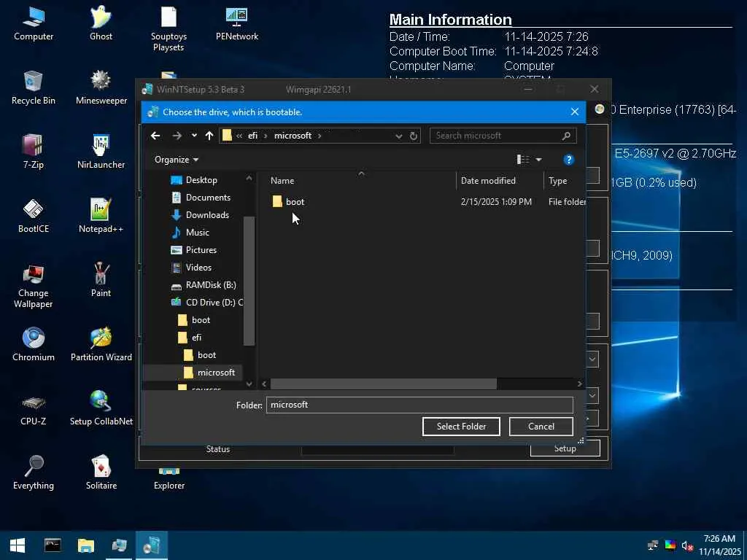Select the boot folder in file list
Viewport: 747px width, 560px height.
[x=295, y=202]
